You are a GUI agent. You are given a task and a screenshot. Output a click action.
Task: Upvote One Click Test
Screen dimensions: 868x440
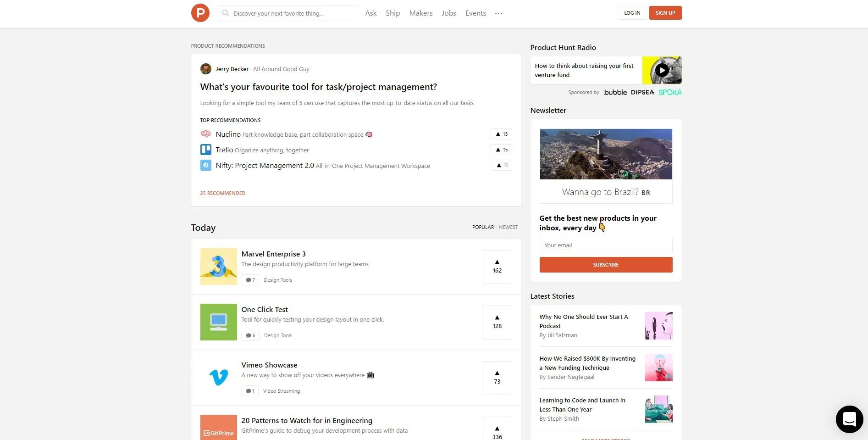tap(498, 322)
